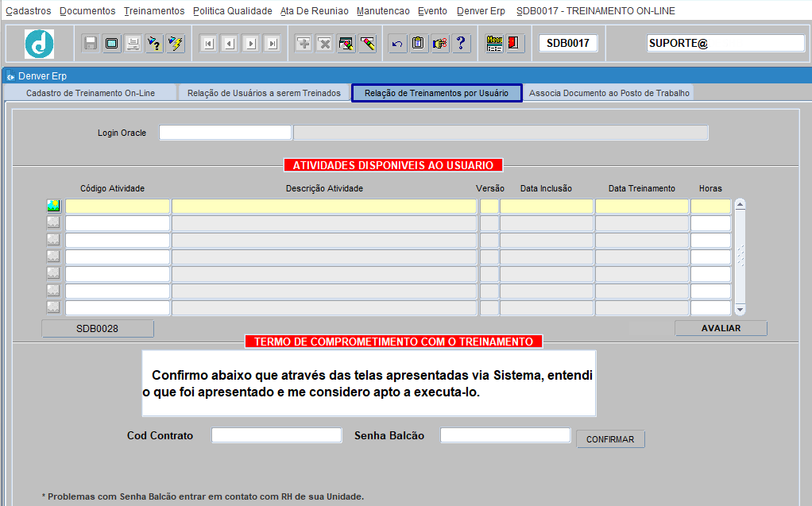Click the clear block eraser-window icon
The height and width of the screenshot is (506, 812).
pyautogui.click(x=346, y=44)
